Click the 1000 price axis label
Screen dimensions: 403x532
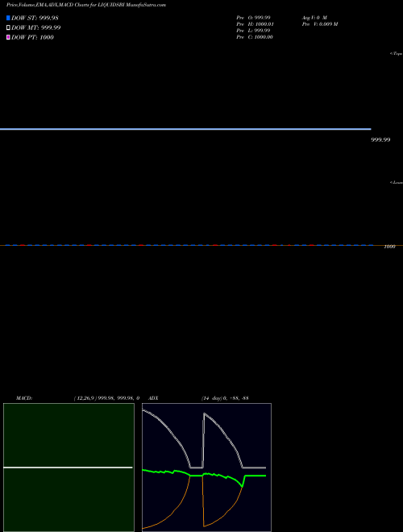389,247
